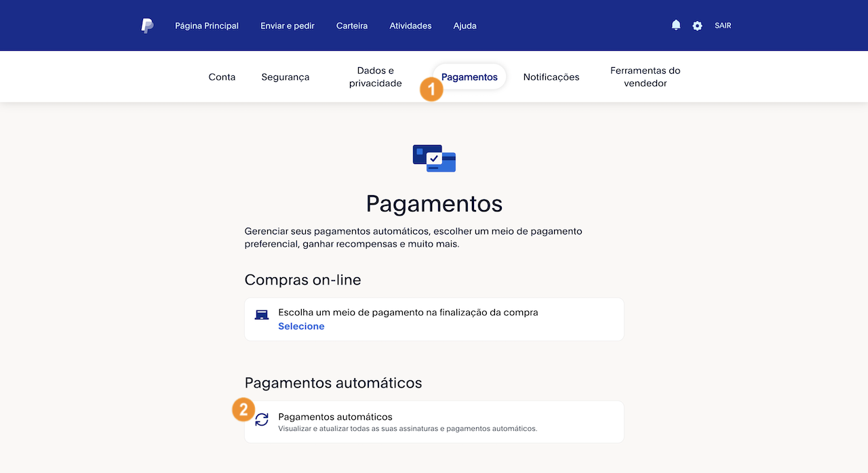Open the Enviar e pedir menu
Image resolution: width=868 pixels, height=473 pixels.
(287, 25)
